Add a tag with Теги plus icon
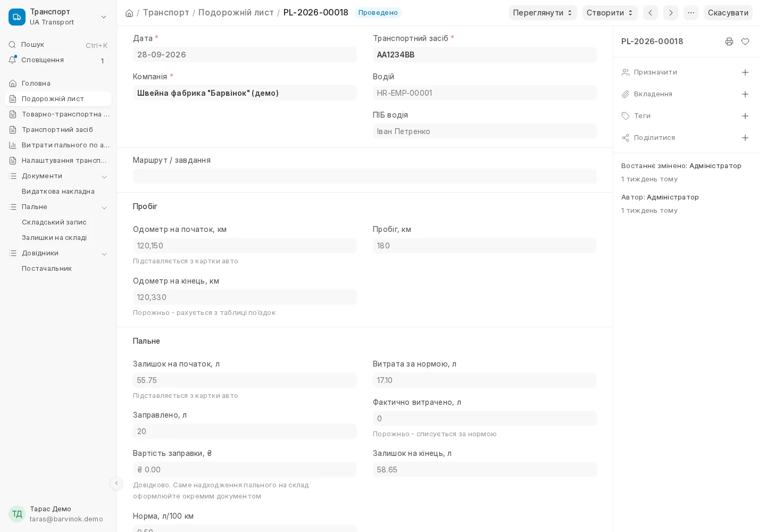 (x=745, y=116)
